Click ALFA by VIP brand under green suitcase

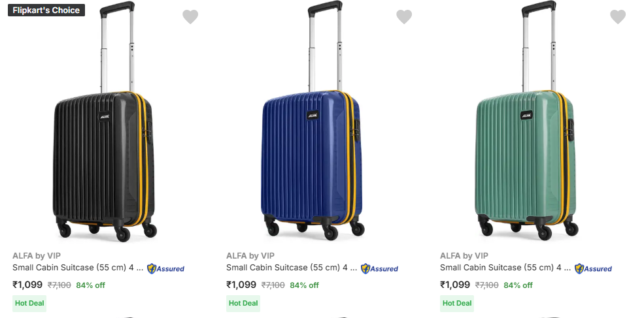pyautogui.click(x=464, y=256)
